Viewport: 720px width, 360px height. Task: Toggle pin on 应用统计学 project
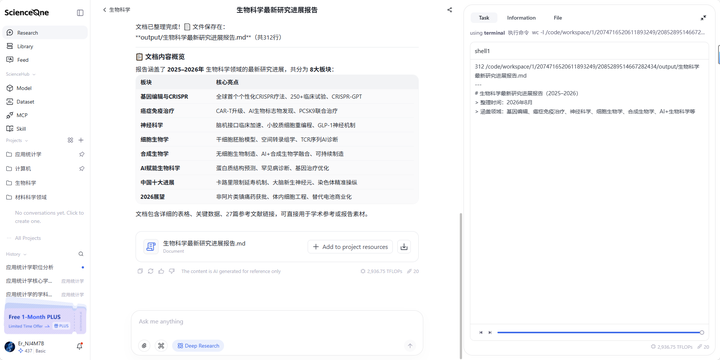tap(82, 154)
